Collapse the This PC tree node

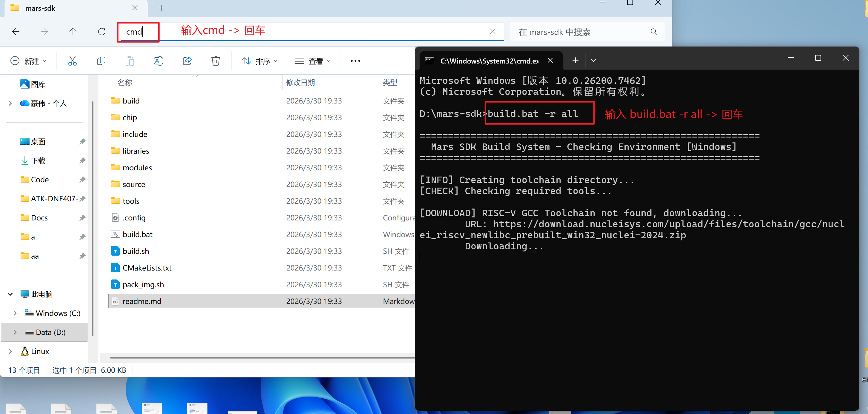(10, 294)
